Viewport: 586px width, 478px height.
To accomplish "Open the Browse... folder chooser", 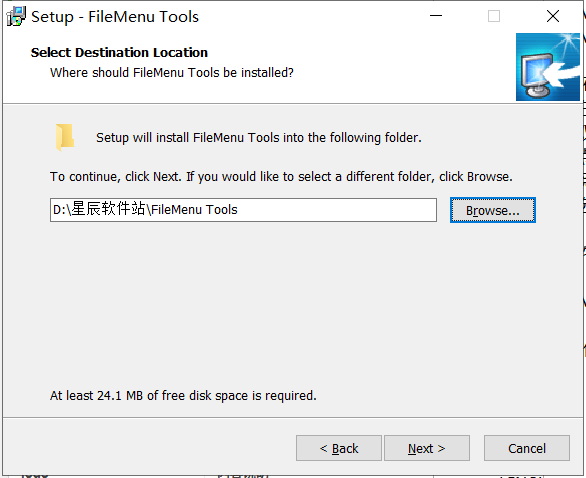I will pos(493,210).
